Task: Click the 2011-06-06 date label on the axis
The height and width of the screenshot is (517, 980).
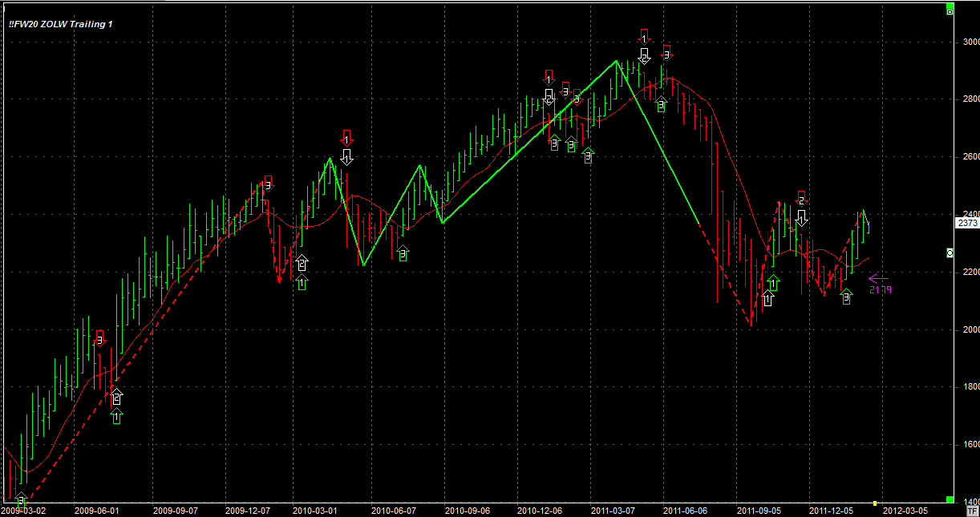Action: click(684, 510)
